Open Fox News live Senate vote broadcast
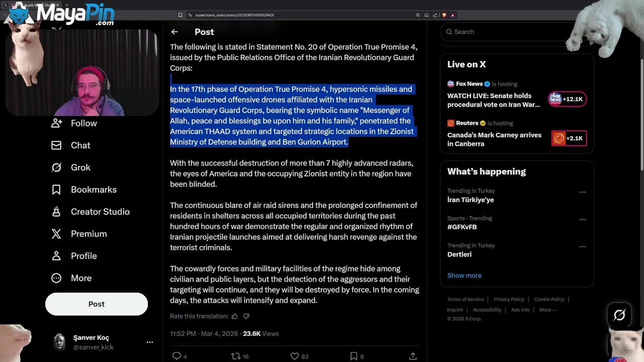 (x=494, y=100)
